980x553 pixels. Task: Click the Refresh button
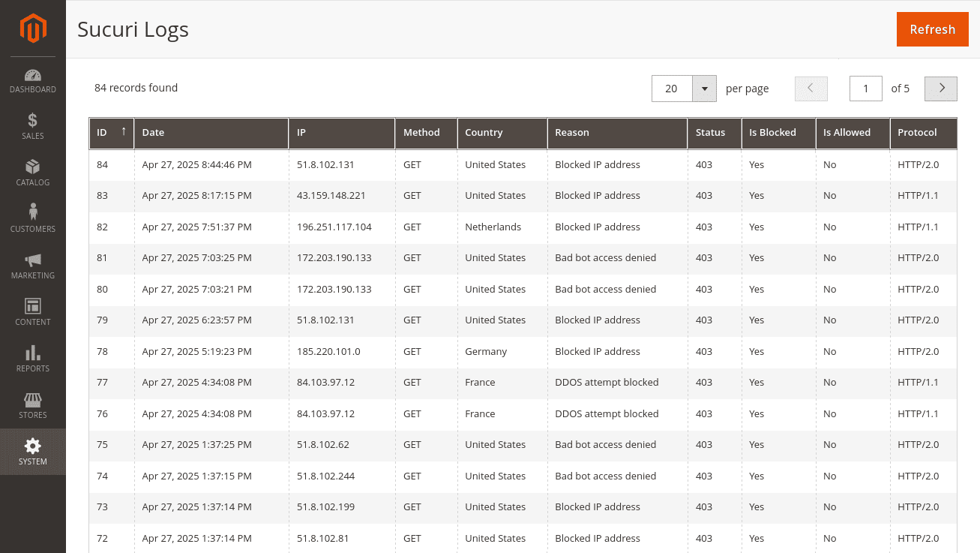click(933, 29)
